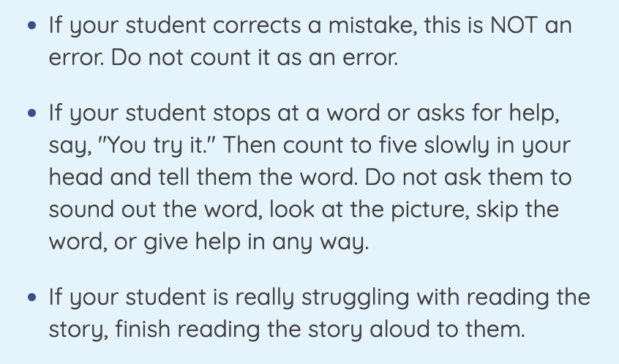Click the third bullet point marker
Viewport: 619px width, 364px height.
coord(32,297)
